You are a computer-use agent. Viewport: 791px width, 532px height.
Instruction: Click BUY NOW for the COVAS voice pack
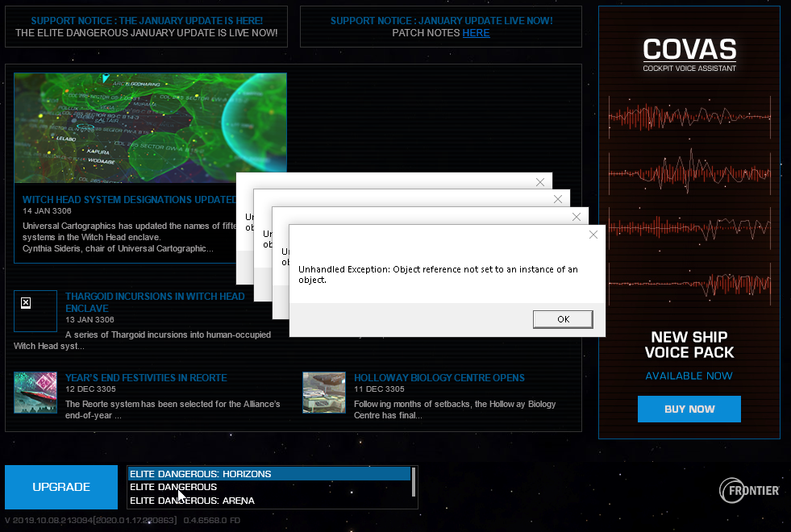pyautogui.click(x=689, y=409)
